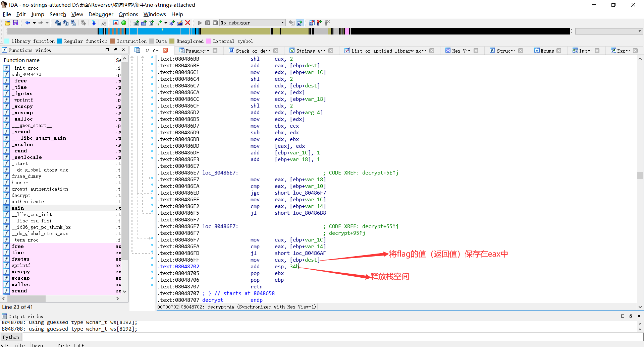Click the Open file toolbar icon
This screenshot has width=644, height=347.
(7, 23)
